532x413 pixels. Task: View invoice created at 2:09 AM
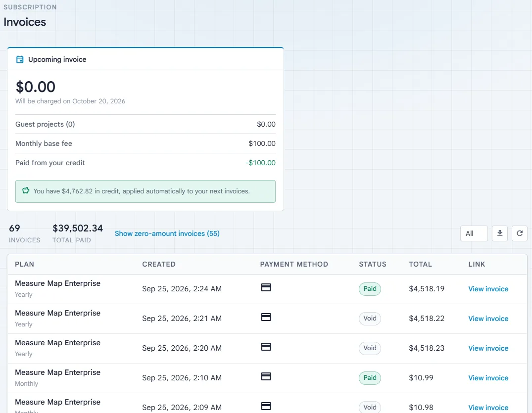tap(488, 408)
